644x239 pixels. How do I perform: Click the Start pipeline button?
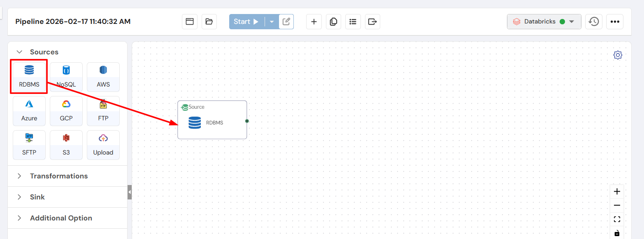tap(246, 22)
